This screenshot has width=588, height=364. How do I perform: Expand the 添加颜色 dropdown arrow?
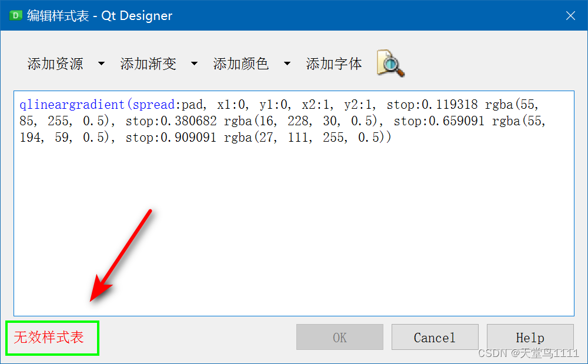point(288,64)
